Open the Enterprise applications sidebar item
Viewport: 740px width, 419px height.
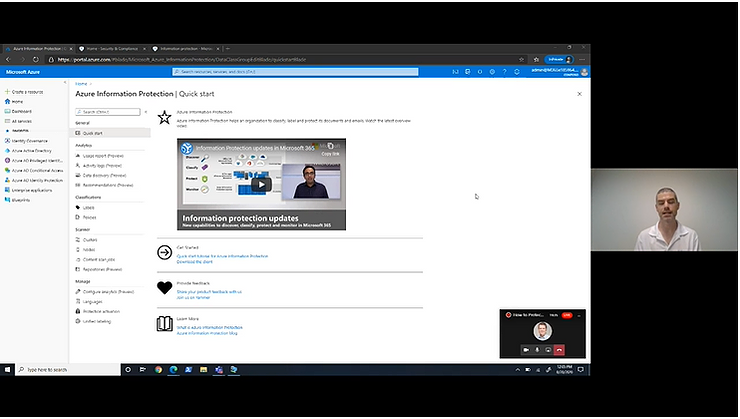tap(32, 189)
